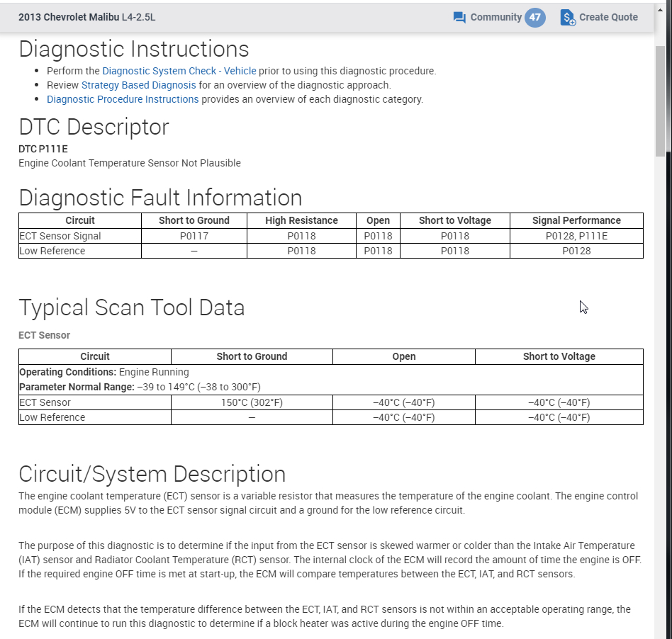
Task: Open Diagnostic Procedure Instructions link
Action: tap(123, 99)
